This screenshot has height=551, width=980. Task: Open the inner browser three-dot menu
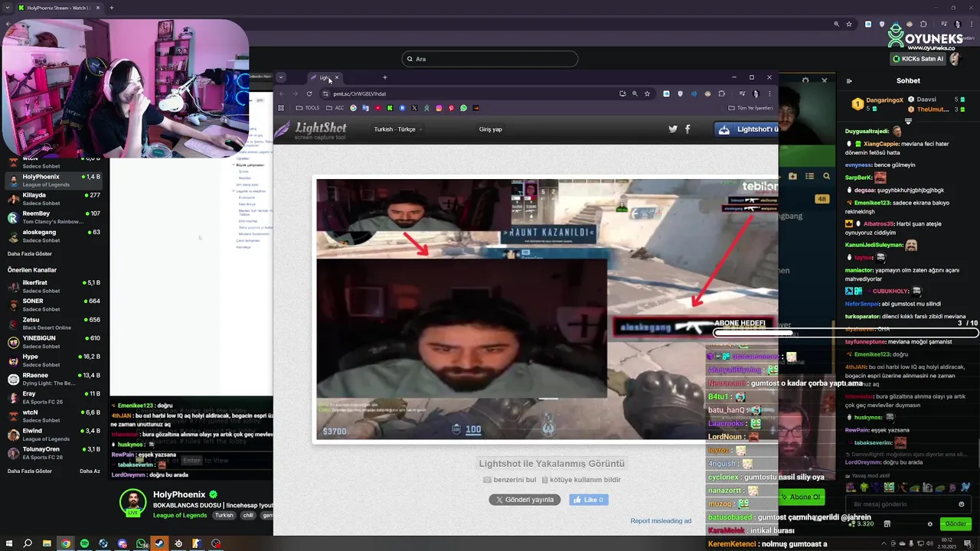coord(769,93)
